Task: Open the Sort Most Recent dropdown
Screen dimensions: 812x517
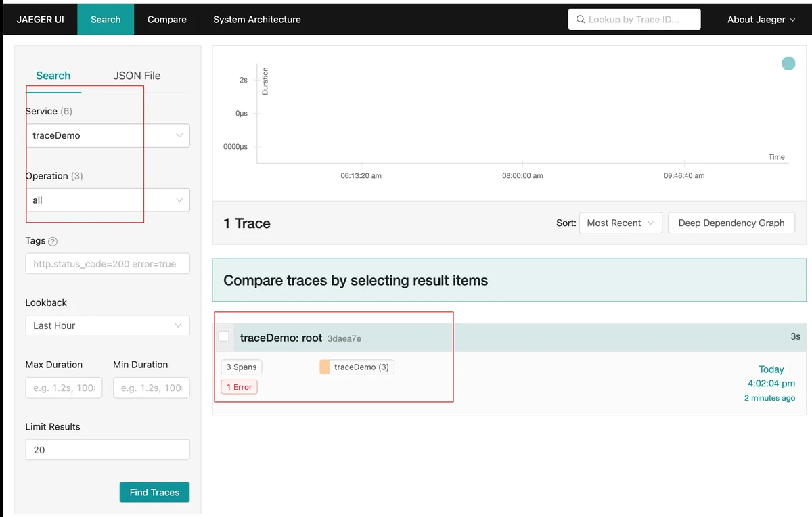Action: coord(621,223)
